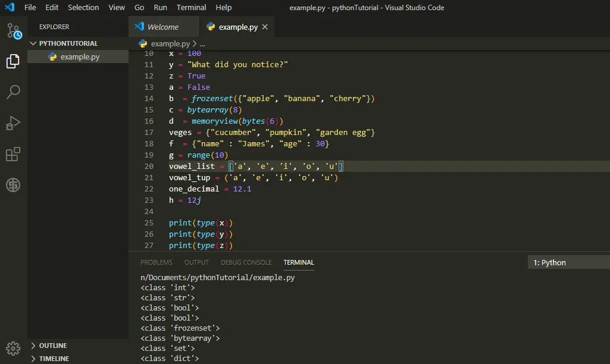
Task: Open the Go menu
Action: pyautogui.click(x=139, y=7)
